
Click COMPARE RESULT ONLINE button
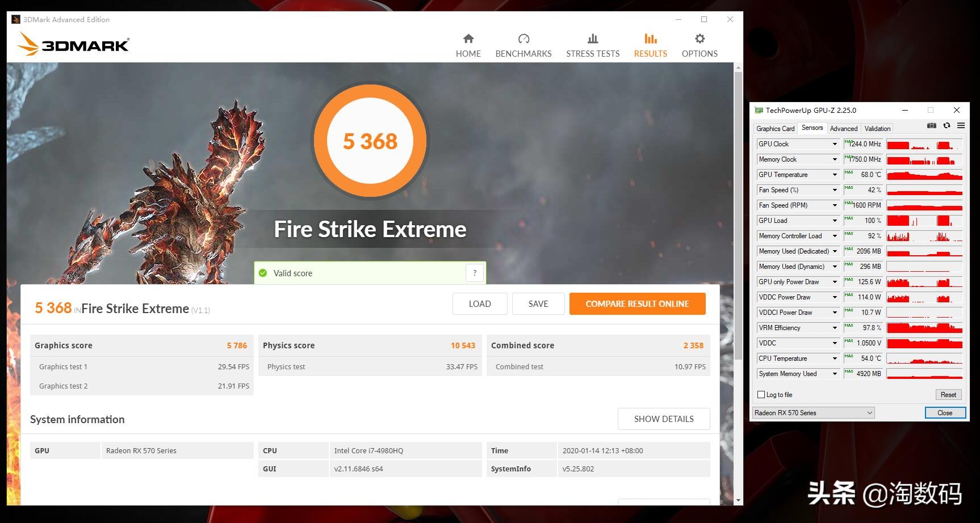pos(638,304)
